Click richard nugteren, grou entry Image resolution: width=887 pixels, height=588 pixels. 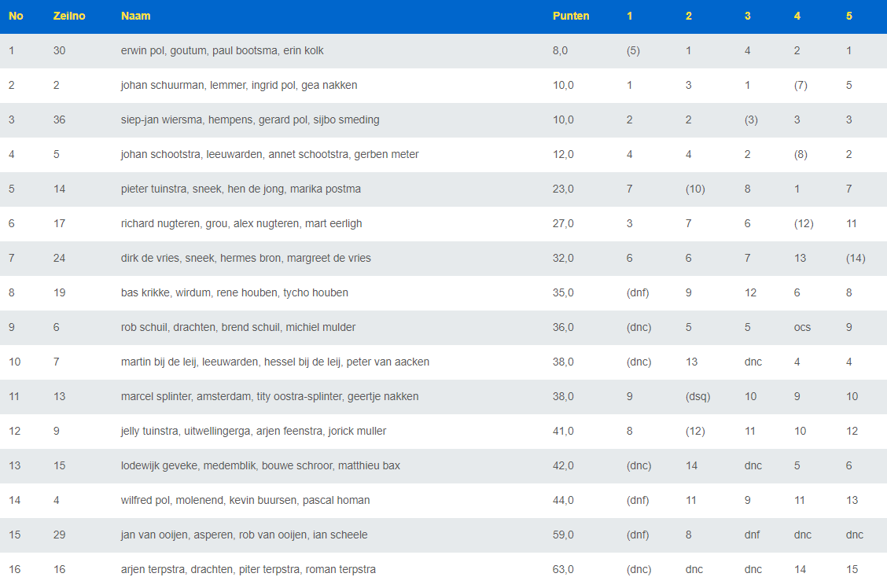pos(241,223)
